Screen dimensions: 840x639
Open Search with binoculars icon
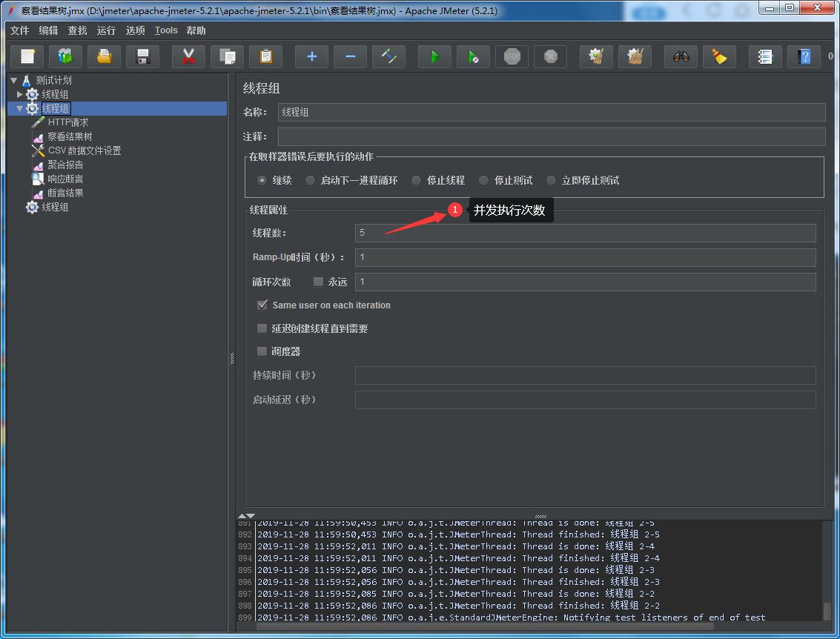(681, 56)
